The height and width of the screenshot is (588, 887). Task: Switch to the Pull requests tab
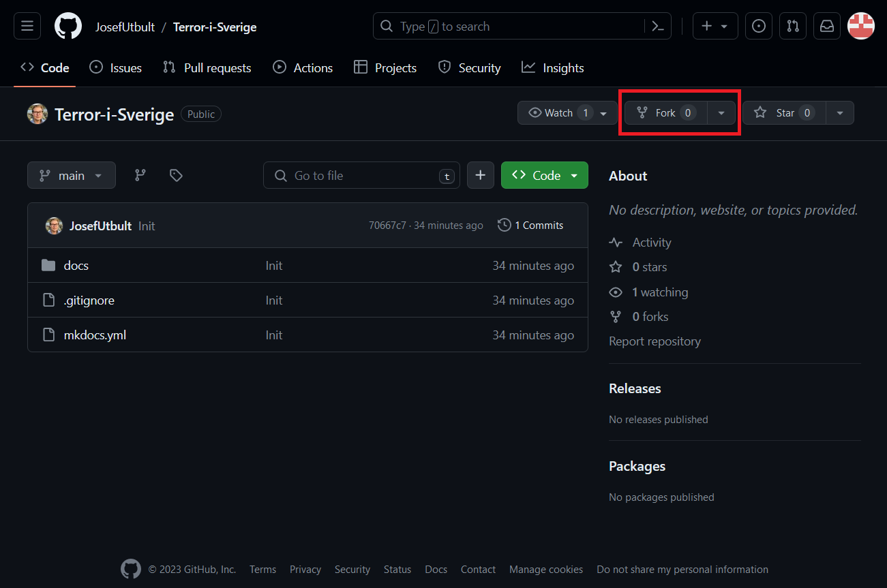207,67
